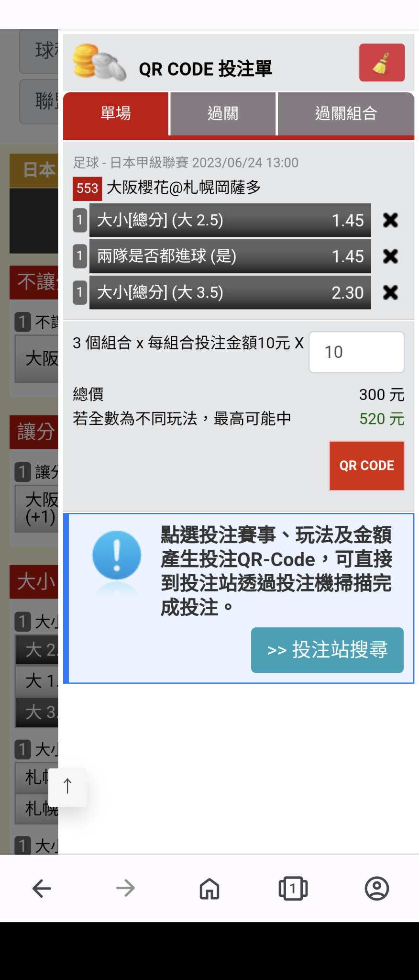Select the 大小[總分] (大 2.5) 1.45 bet row

click(x=230, y=220)
